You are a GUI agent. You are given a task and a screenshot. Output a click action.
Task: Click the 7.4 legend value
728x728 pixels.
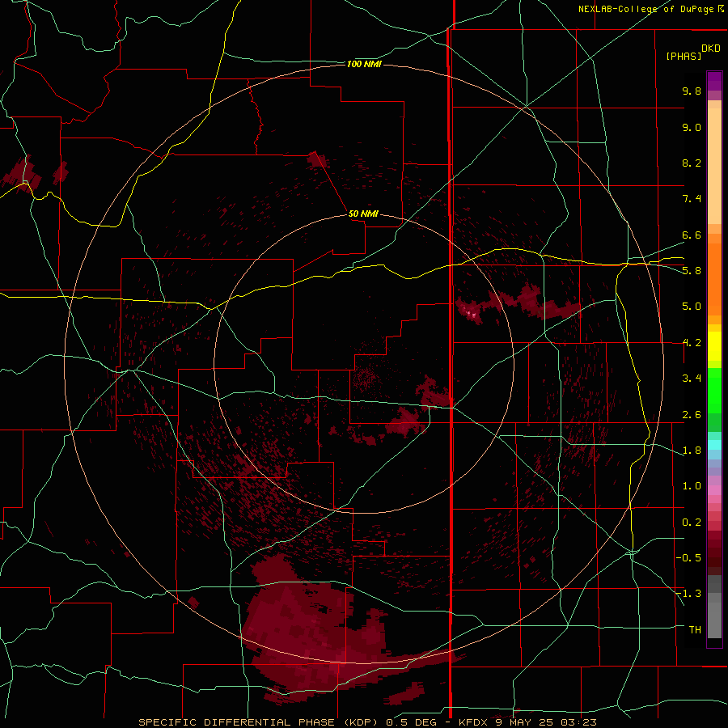click(x=692, y=199)
